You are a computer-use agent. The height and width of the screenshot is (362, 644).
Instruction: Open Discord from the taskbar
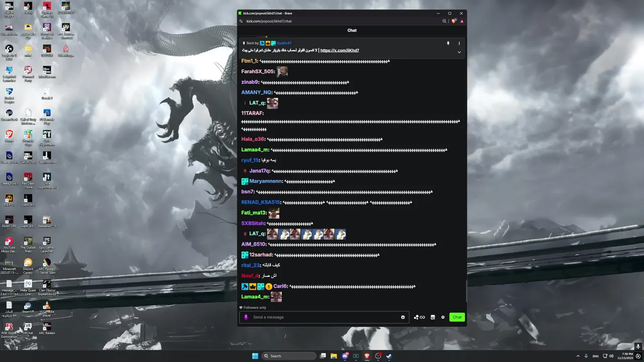coord(345,356)
